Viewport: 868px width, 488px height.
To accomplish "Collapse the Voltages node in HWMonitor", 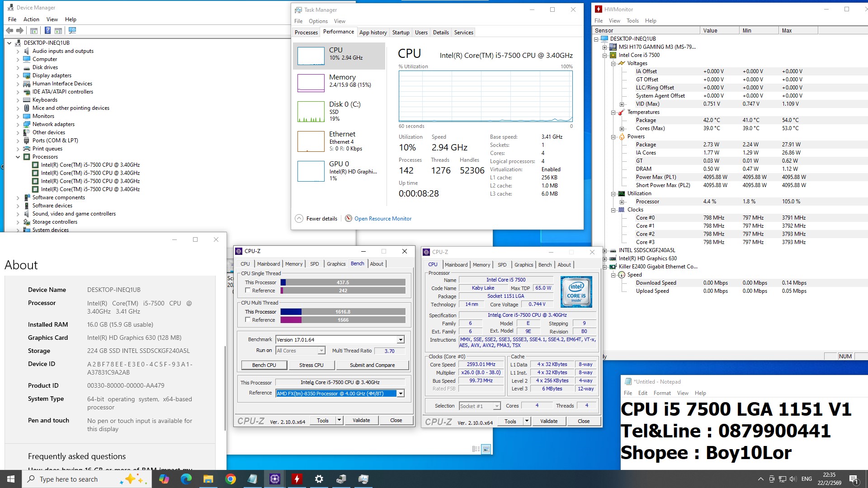I will pos(613,64).
